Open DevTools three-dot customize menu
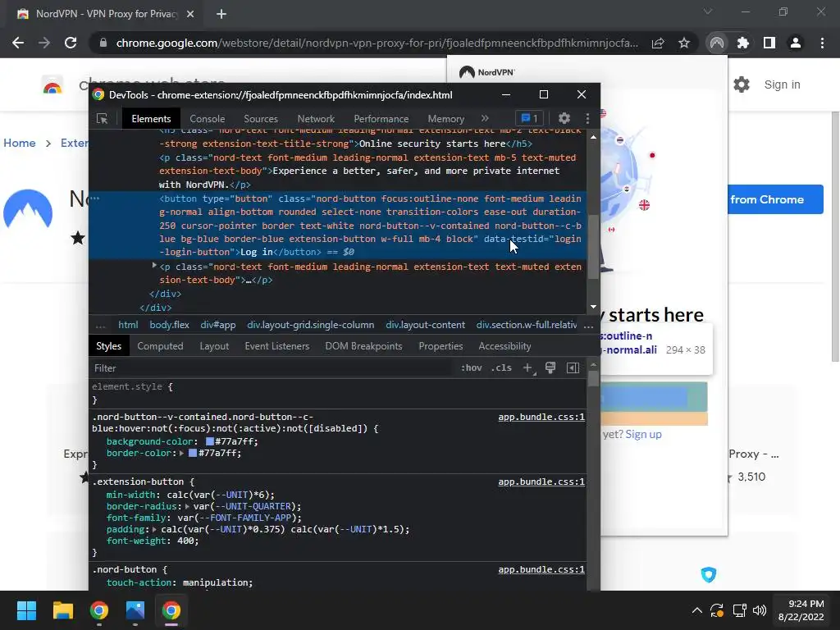The height and width of the screenshot is (630, 840). tap(587, 118)
